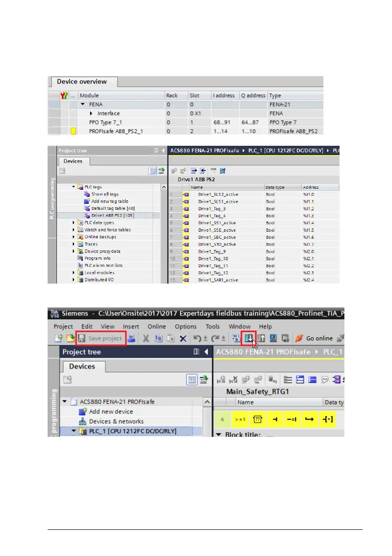Click Add new device in tree
The image size is (392, 556).
point(111,411)
